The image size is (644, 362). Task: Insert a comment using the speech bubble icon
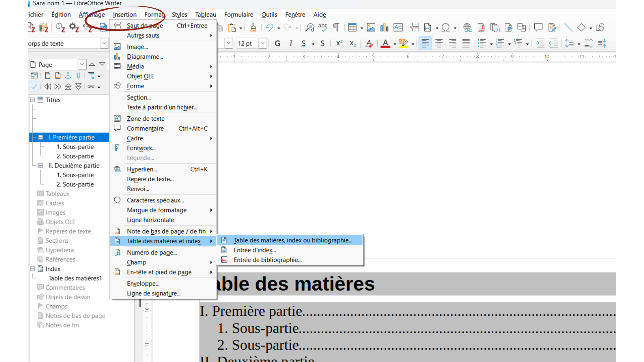[x=538, y=27]
